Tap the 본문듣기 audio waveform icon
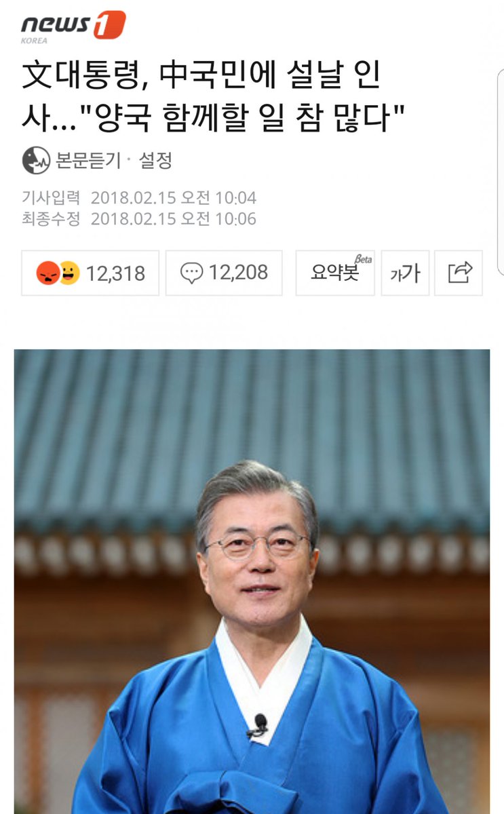Image resolution: width=504 pixels, height=814 pixels. pyautogui.click(x=36, y=161)
